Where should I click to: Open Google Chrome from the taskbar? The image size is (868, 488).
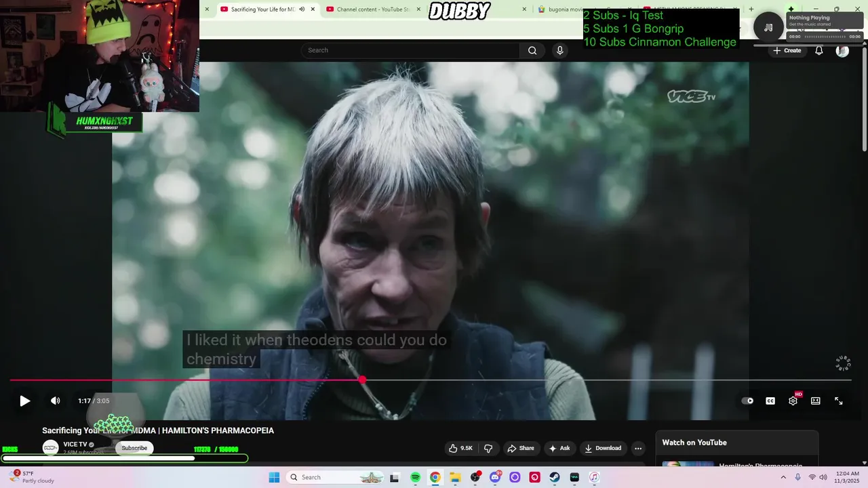tap(435, 477)
